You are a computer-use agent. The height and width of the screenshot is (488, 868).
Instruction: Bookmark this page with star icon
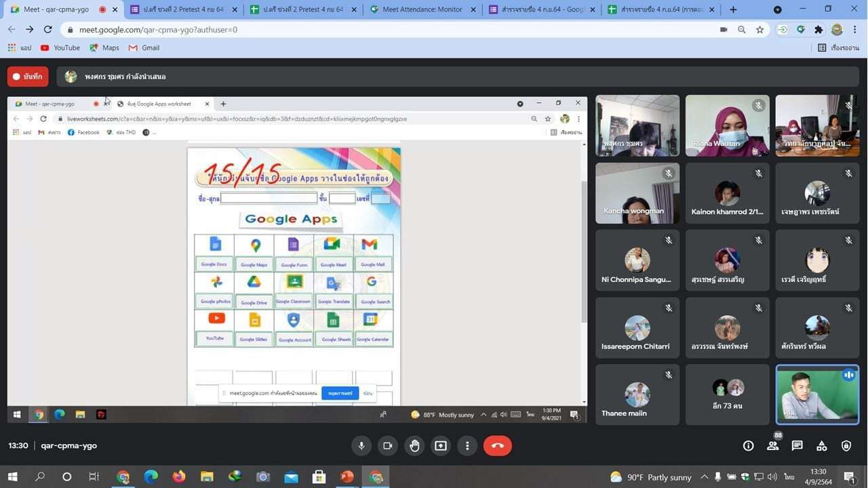point(759,30)
